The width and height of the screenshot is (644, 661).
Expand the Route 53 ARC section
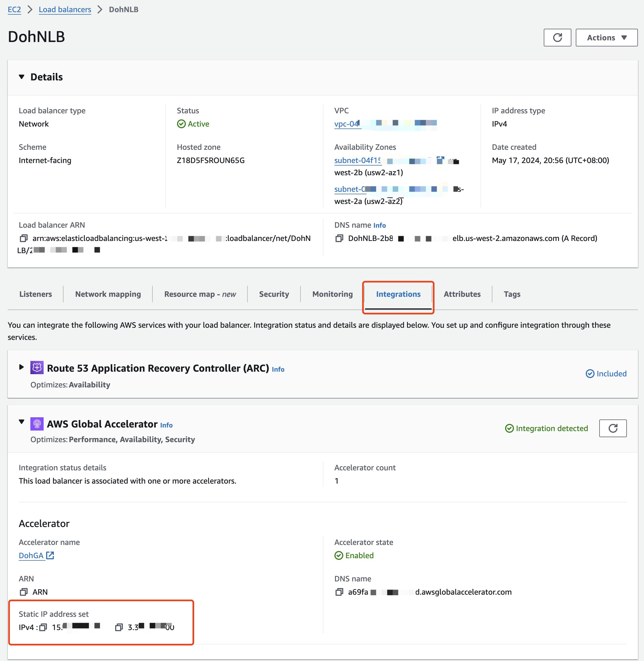click(21, 367)
